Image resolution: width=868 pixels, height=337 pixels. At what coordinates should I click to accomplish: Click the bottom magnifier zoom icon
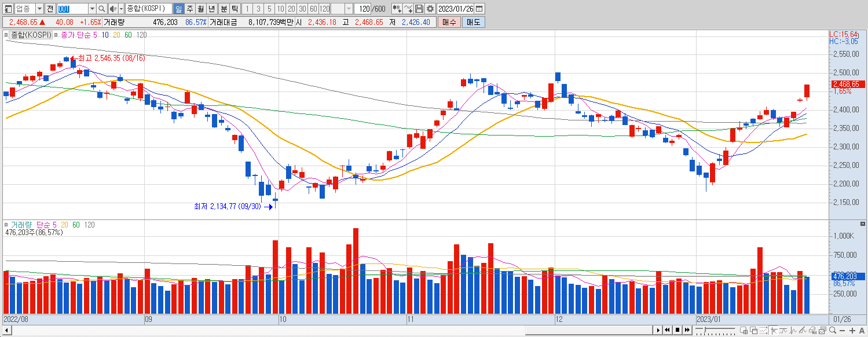click(x=833, y=331)
